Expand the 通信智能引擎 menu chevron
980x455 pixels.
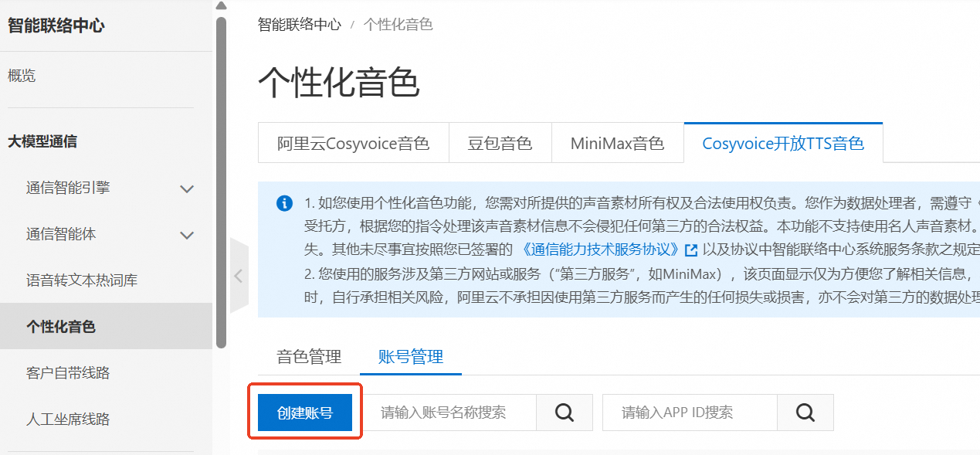point(187,188)
